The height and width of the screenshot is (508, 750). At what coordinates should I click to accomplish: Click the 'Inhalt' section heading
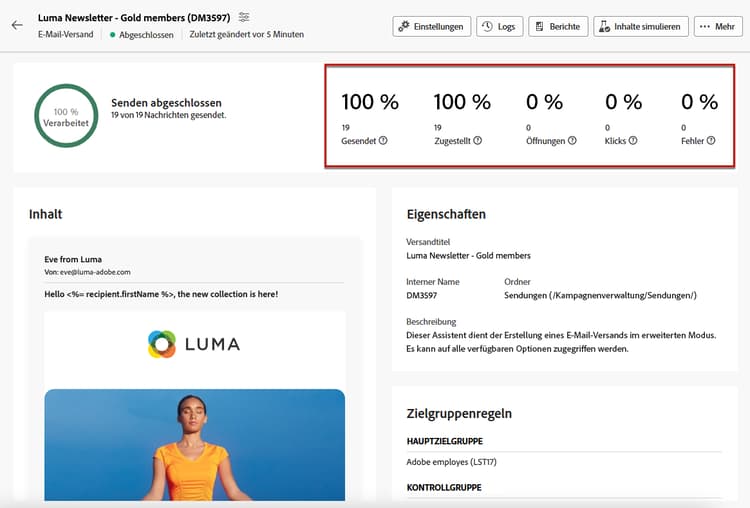click(x=45, y=214)
